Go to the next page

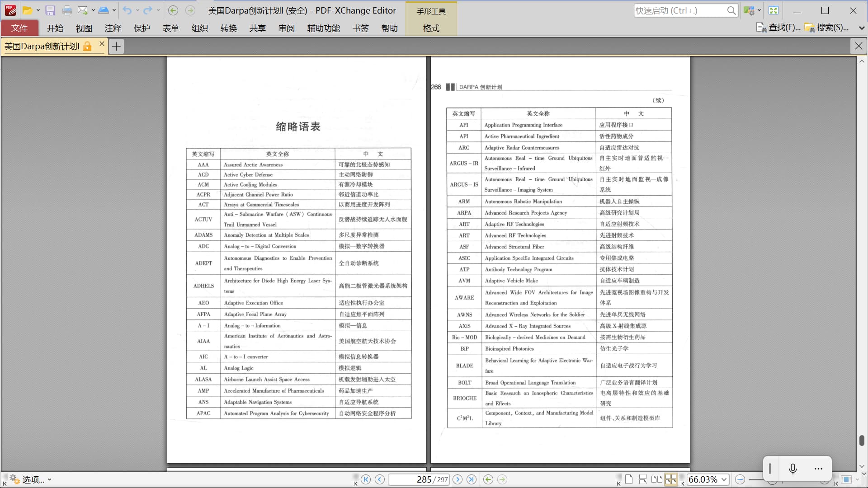(458, 479)
